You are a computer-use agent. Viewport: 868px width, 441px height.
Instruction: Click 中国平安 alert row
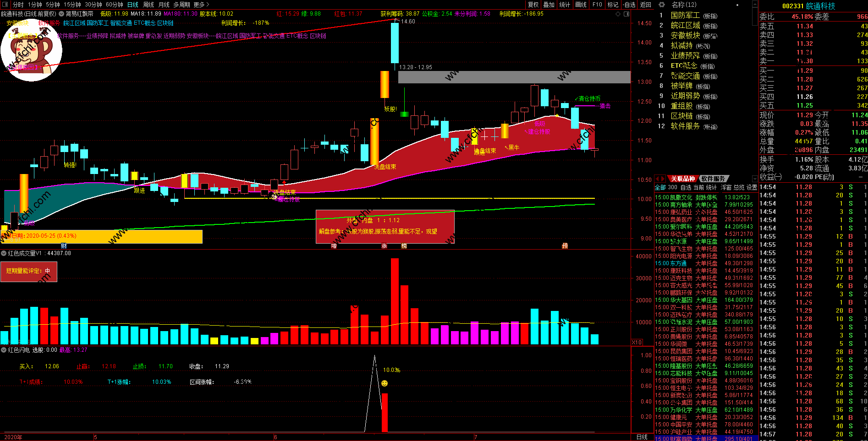click(706, 425)
